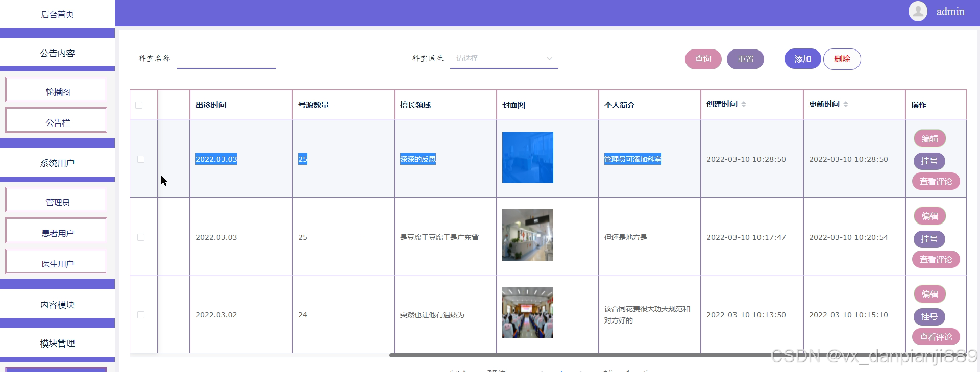Open the meeting hall cover image thumbnail
This screenshot has width=980, height=372.
click(527, 313)
